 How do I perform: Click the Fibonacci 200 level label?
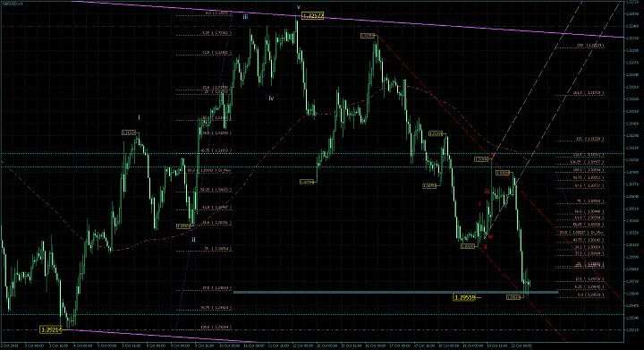(x=590, y=45)
